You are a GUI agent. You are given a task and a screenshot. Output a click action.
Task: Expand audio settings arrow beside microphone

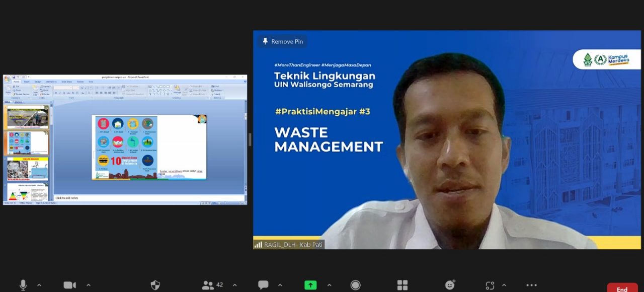click(39, 285)
